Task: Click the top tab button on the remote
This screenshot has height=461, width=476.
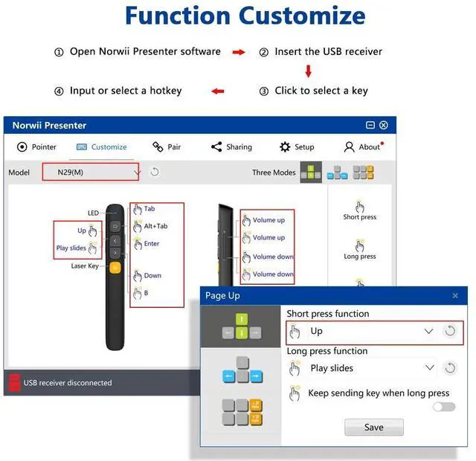Action: [115, 226]
